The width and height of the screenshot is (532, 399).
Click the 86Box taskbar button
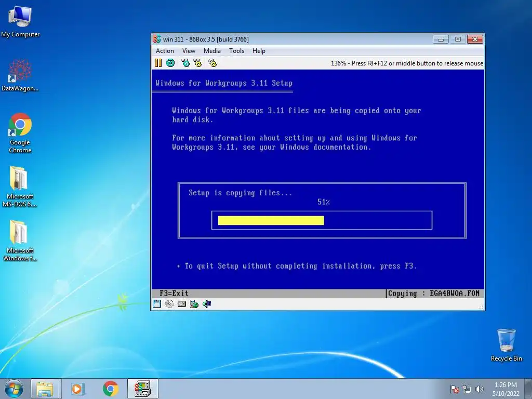[x=142, y=389]
